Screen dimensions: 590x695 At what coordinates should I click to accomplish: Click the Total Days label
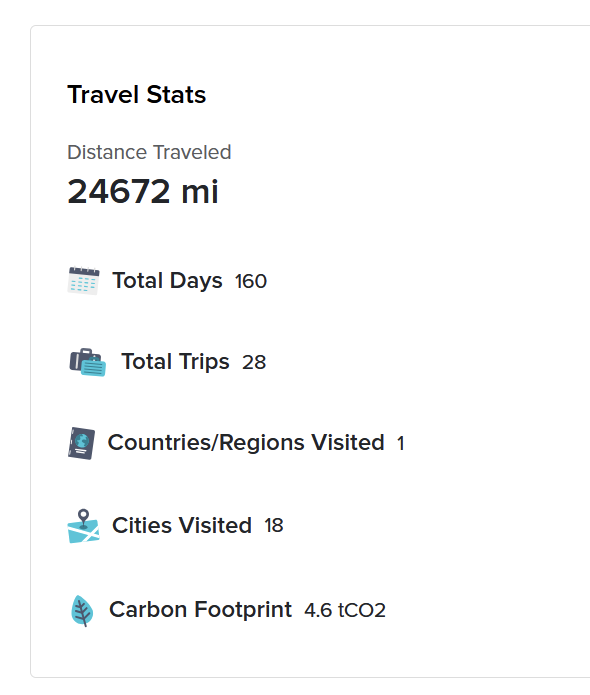click(167, 281)
